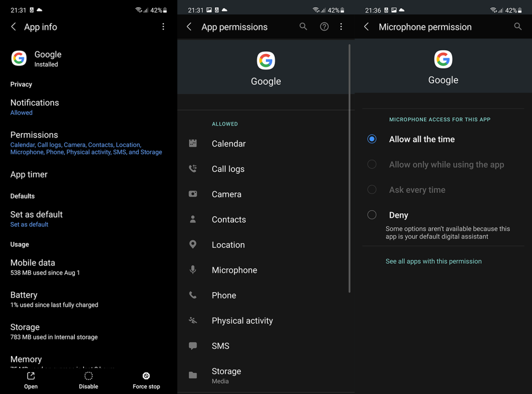Tap the Force stop icon
Viewport: 532px width, 394px height.
[146, 376]
